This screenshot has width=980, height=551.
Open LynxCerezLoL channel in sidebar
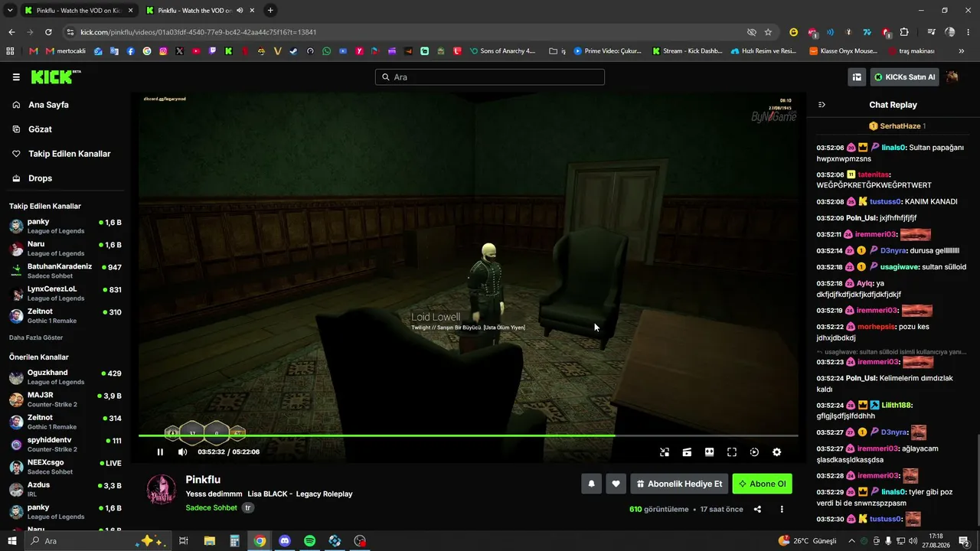click(x=65, y=293)
